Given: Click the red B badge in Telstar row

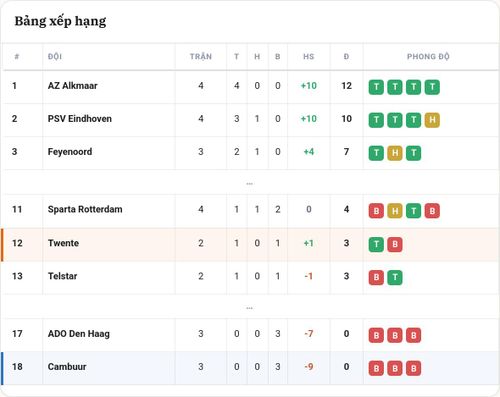Looking at the screenshot, I should tap(376, 278).
